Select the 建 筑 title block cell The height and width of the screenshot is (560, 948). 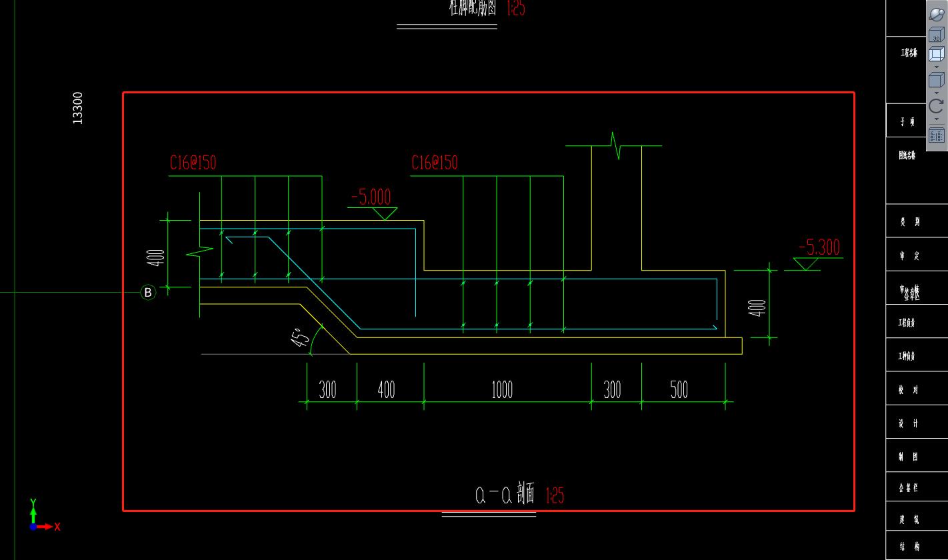[x=909, y=519]
